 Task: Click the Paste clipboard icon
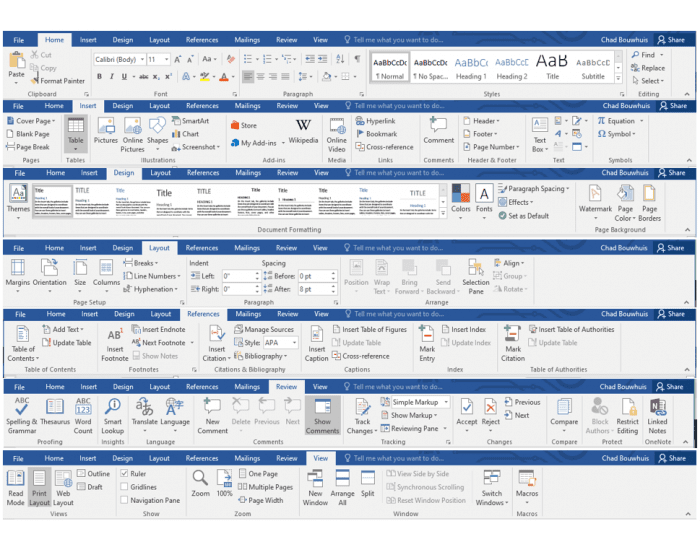(17, 64)
